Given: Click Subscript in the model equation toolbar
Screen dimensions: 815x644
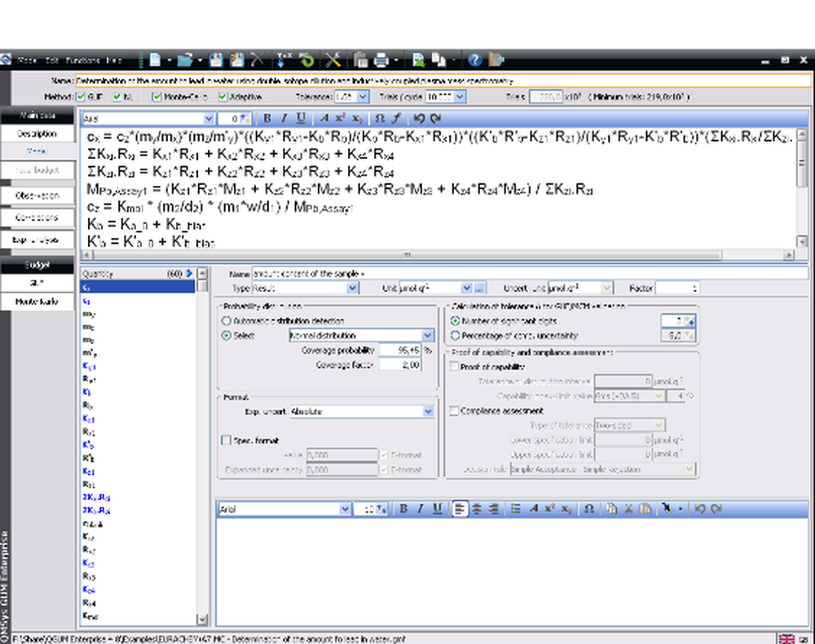Looking at the screenshot, I should [357, 118].
